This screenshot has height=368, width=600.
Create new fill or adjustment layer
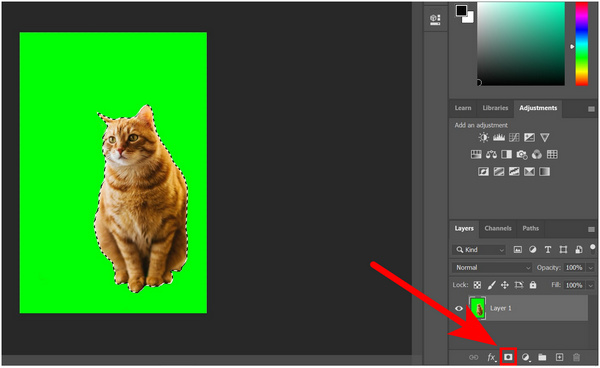coord(526,357)
